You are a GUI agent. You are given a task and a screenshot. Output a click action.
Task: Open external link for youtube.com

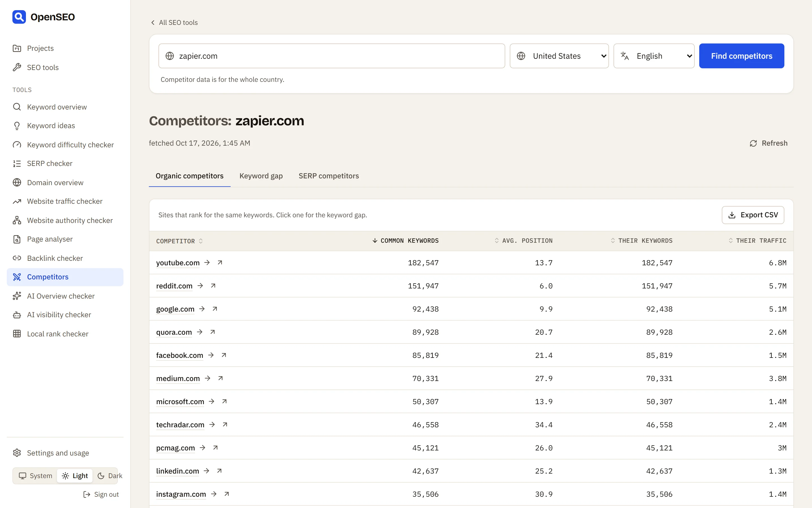click(x=220, y=262)
